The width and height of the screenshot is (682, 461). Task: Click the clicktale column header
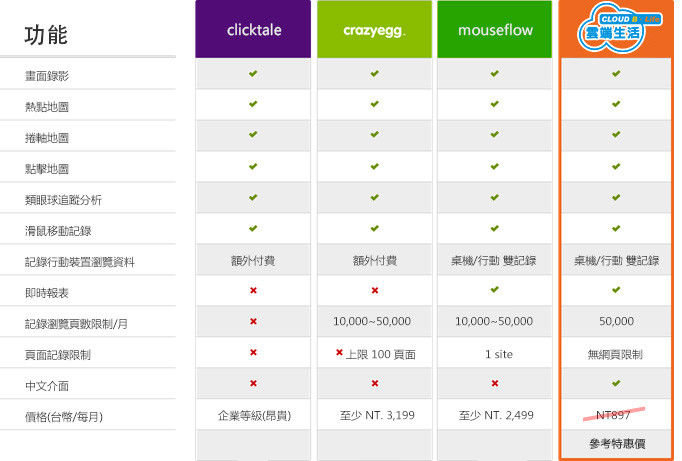[x=253, y=29]
